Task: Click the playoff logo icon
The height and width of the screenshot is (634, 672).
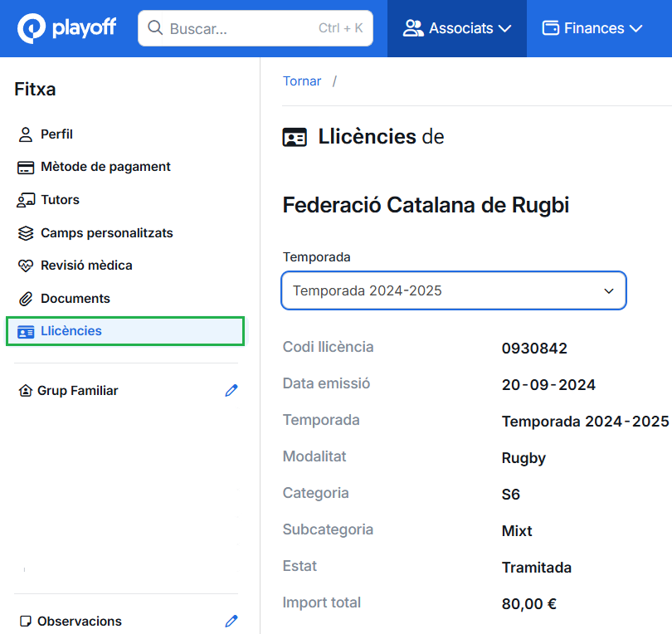Action: click(x=32, y=28)
